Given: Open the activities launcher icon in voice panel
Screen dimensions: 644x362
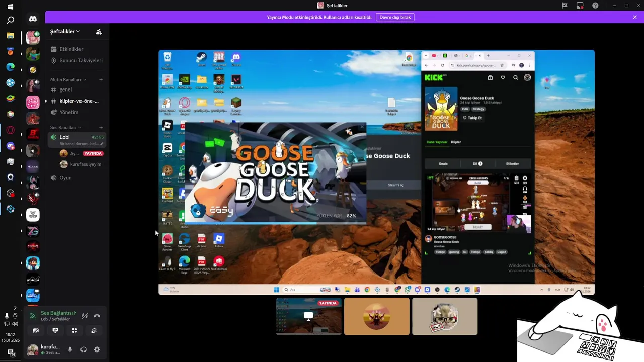Looking at the screenshot, I should pyautogui.click(x=74, y=330).
